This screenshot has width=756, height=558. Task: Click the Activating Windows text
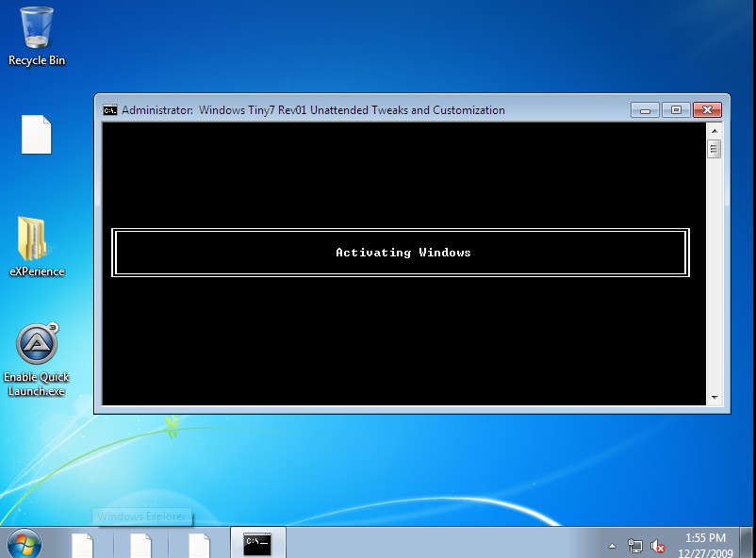pyautogui.click(x=403, y=253)
